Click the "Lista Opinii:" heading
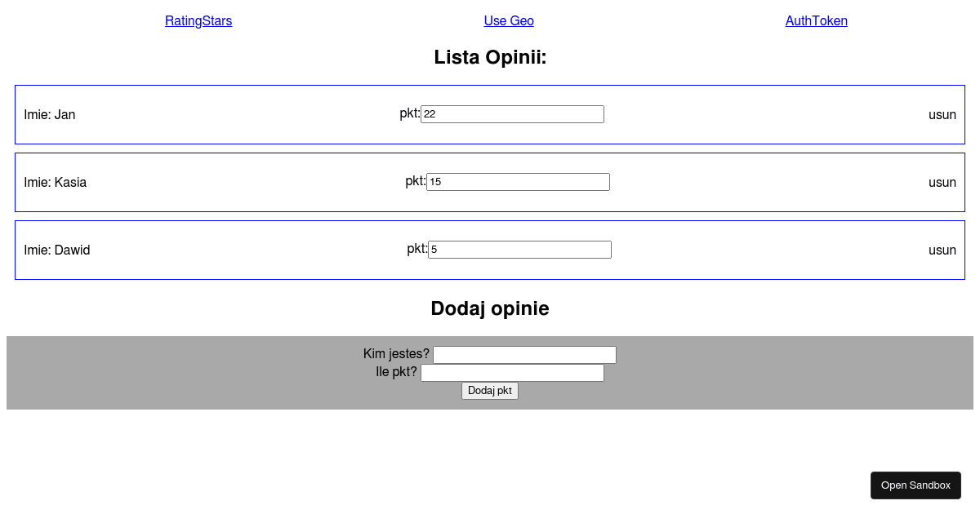The image size is (980, 514). click(490, 58)
